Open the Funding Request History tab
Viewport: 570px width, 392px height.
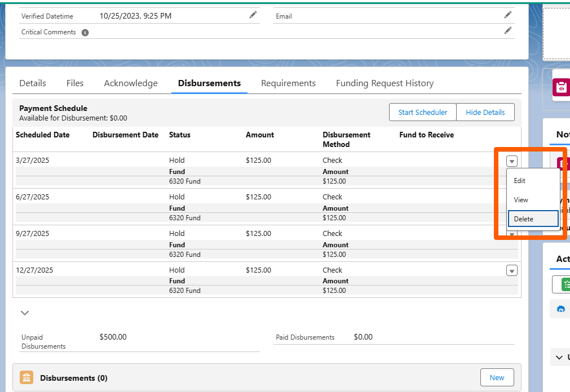coord(385,83)
